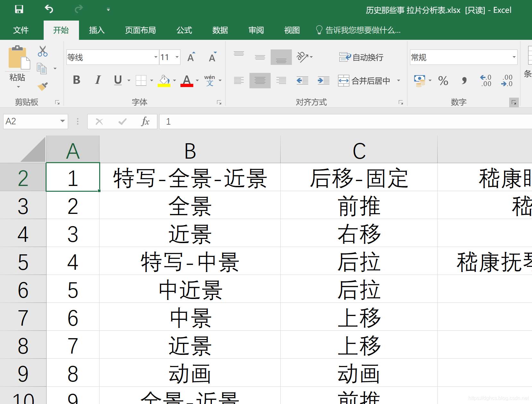Open fill color dropdown arrow
Image resolution: width=532 pixels, height=404 pixels.
pyautogui.click(x=175, y=80)
